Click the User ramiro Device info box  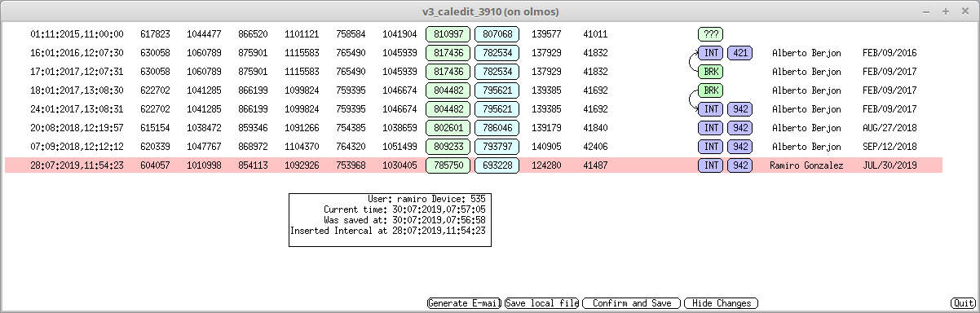pos(390,220)
